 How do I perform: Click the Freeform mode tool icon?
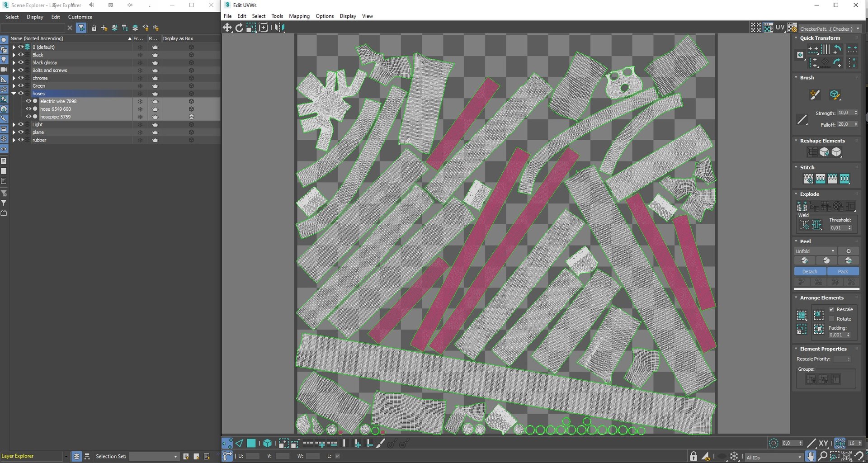264,28
